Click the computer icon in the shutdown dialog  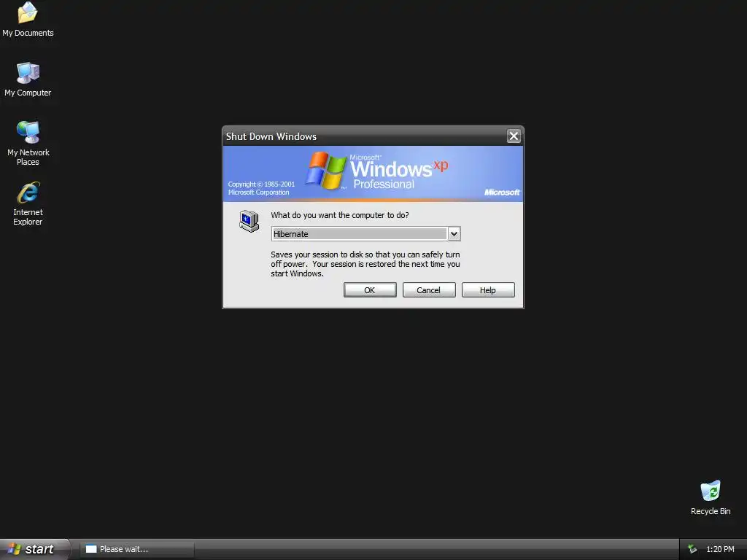click(249, 221)
